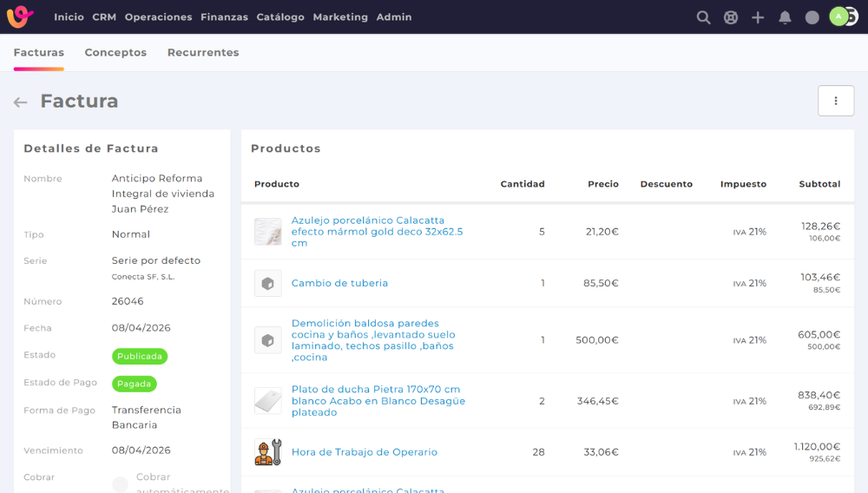The width and height of the screenshot is (868, 493).
Task: Switch to the Conceptos tab
Action: tap(115, 53)
